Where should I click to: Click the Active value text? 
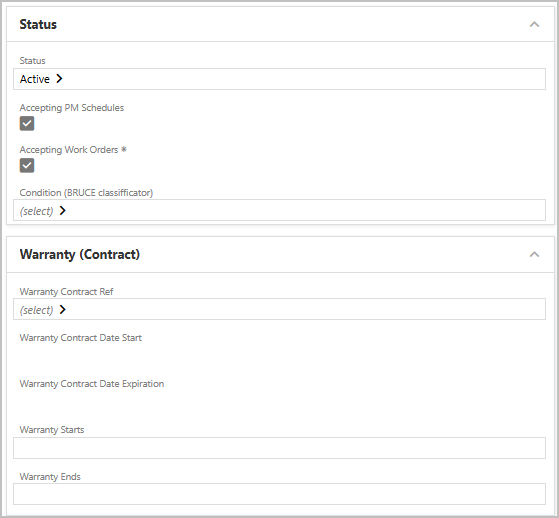pos(35,79)
